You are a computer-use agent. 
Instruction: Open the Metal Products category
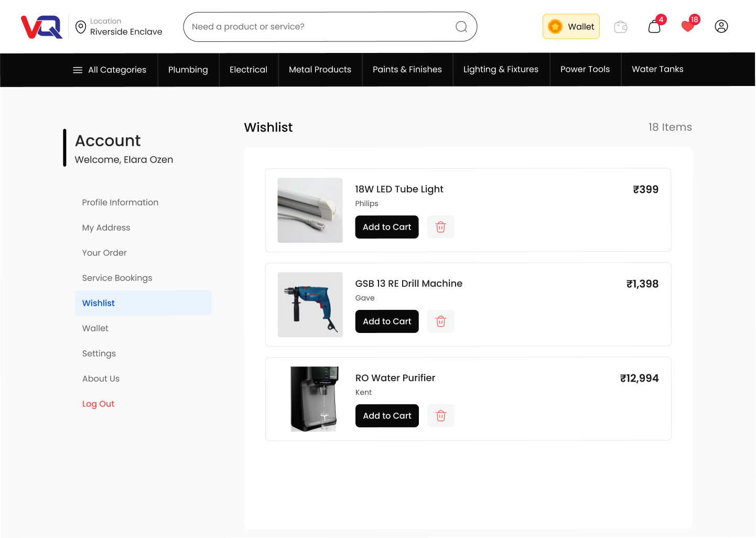pos(320,70)
